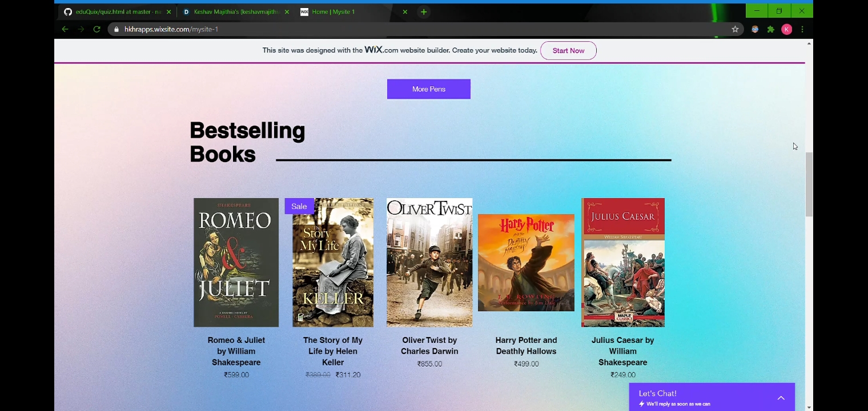Close the Keshav Majithia tab
This screenshot has width=868, height=411.
[287, 11]
